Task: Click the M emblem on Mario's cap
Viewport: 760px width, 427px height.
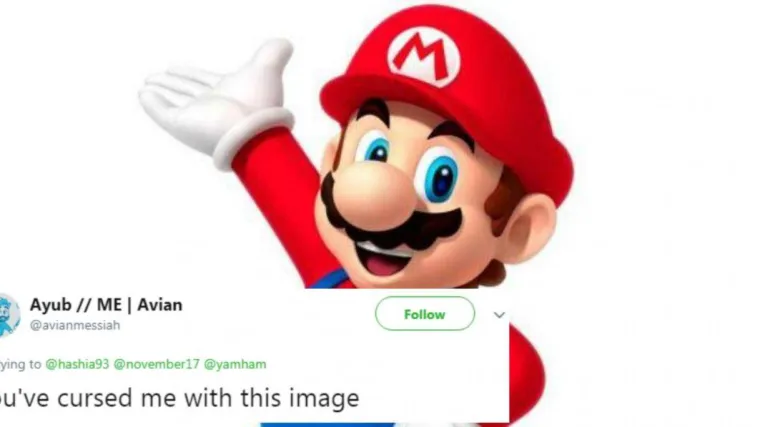Action: [424, 57]
